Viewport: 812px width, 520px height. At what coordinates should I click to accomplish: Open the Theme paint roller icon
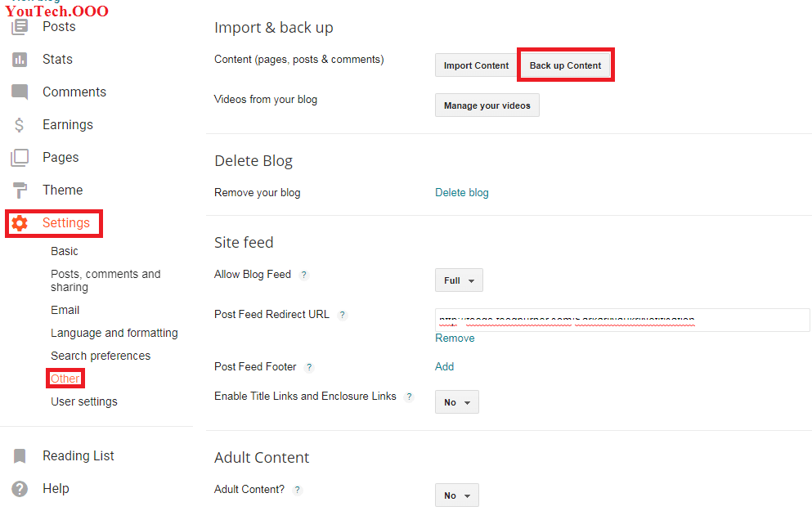coord(20,190)
